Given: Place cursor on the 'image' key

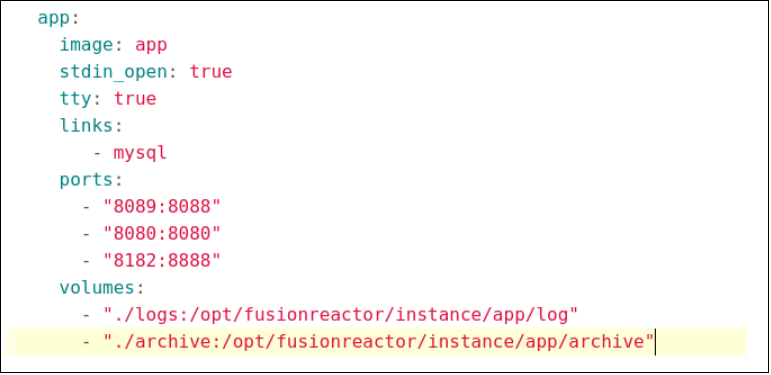Looking at the screenshot, I should (87, 45).
